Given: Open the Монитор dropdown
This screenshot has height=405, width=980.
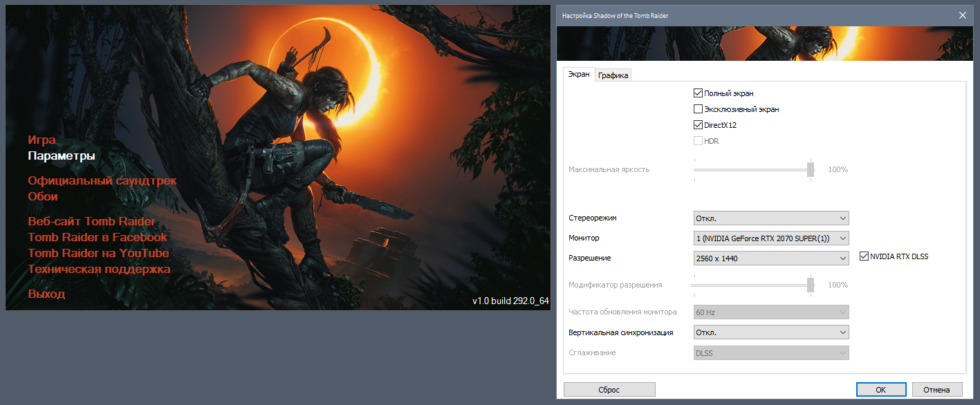Looking at the screenshot, I should tap(771, 238).
